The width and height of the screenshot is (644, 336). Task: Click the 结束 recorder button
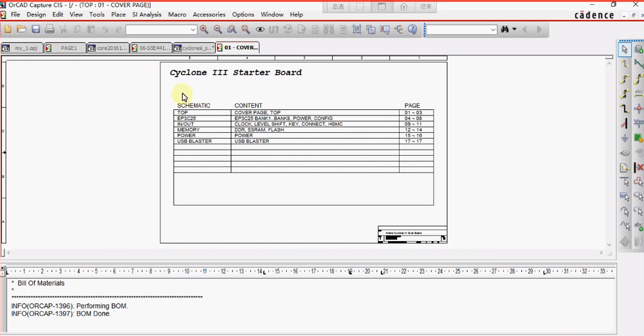coord(426,7)
